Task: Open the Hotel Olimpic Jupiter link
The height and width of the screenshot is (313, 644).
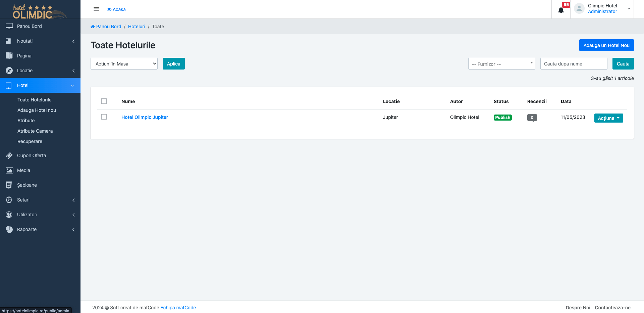Action: click(145, 117)
